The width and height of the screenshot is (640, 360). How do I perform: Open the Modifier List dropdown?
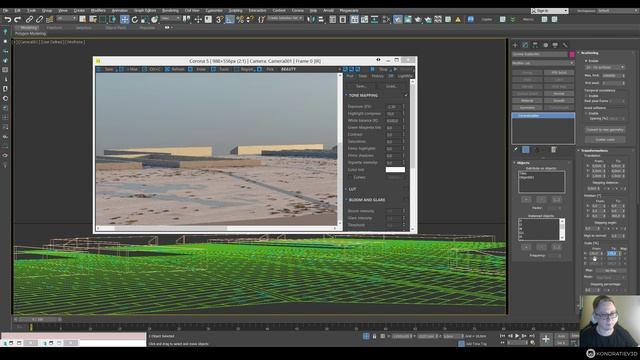click(543, 63)
